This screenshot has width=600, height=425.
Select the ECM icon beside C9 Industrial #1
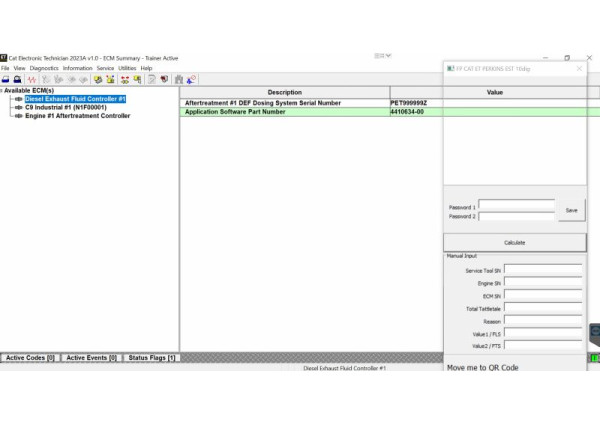point(17,108)
